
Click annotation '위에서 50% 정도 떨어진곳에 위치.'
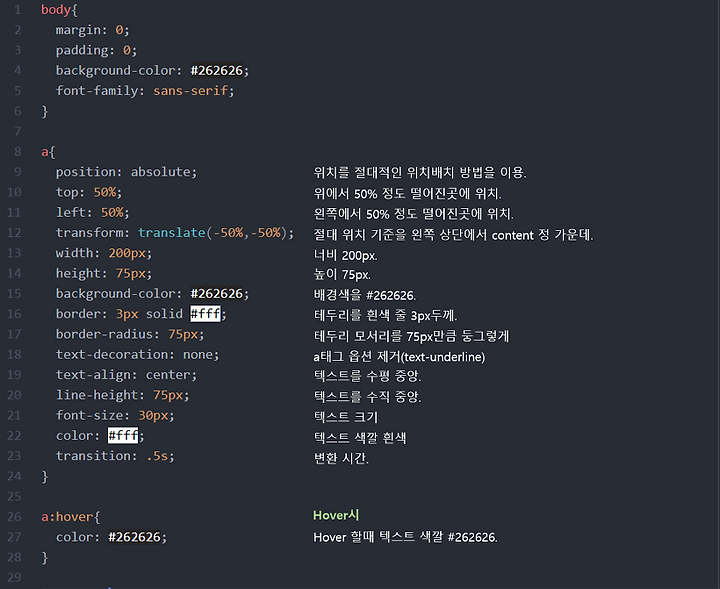pos(407,193)
